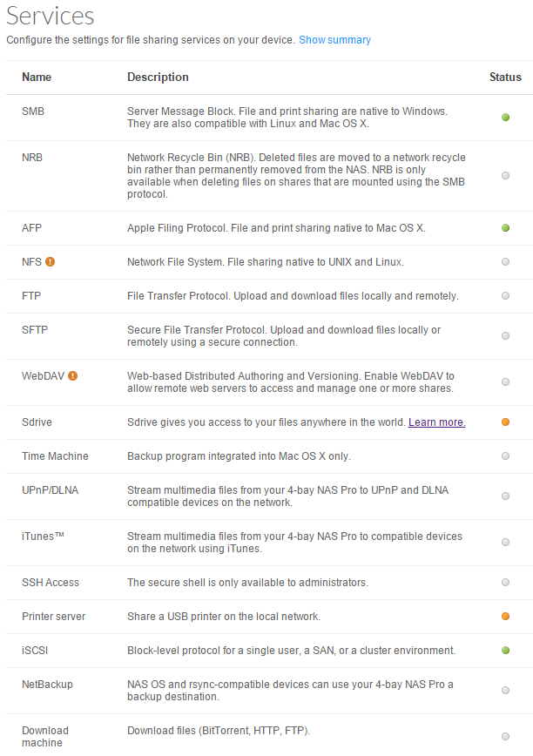Click the NetBackup service name
Screen dimensions: 533x756
coord(47,685)
